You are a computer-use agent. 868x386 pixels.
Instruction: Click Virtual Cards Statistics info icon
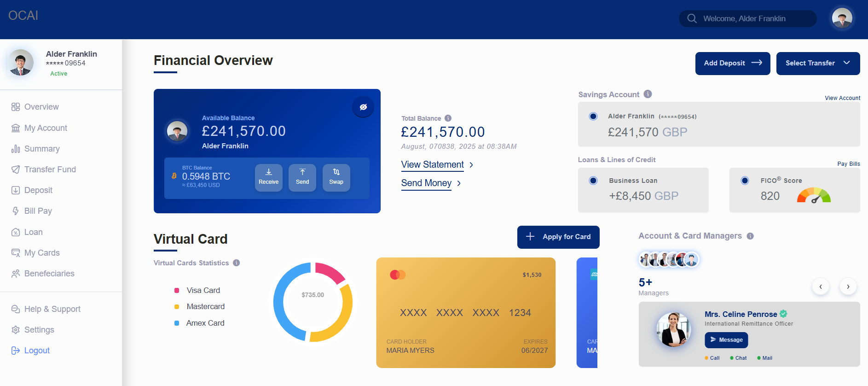(236, 263)
